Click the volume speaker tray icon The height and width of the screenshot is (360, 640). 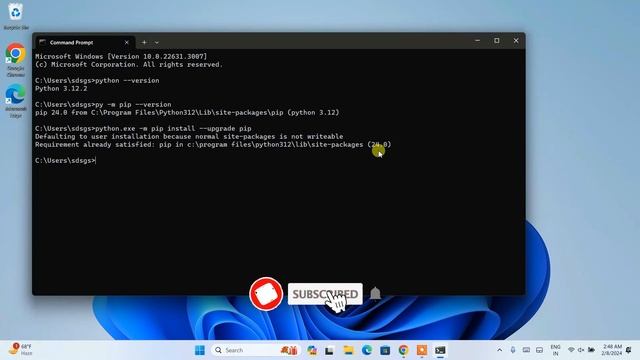coord(581,350)
